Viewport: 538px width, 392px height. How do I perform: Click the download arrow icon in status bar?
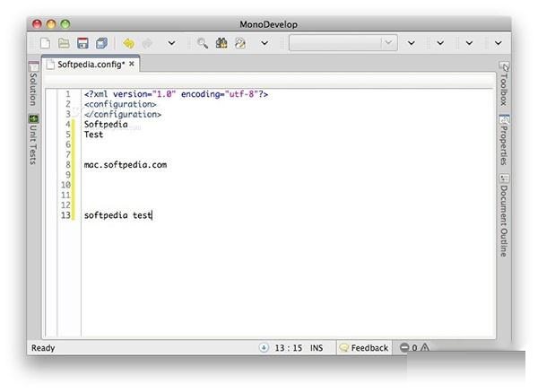point(264,348)
